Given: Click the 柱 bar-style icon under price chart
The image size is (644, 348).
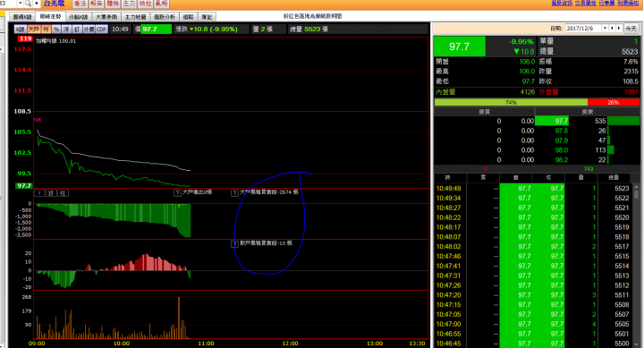Looking at the screenshot, I should point(63,193).
